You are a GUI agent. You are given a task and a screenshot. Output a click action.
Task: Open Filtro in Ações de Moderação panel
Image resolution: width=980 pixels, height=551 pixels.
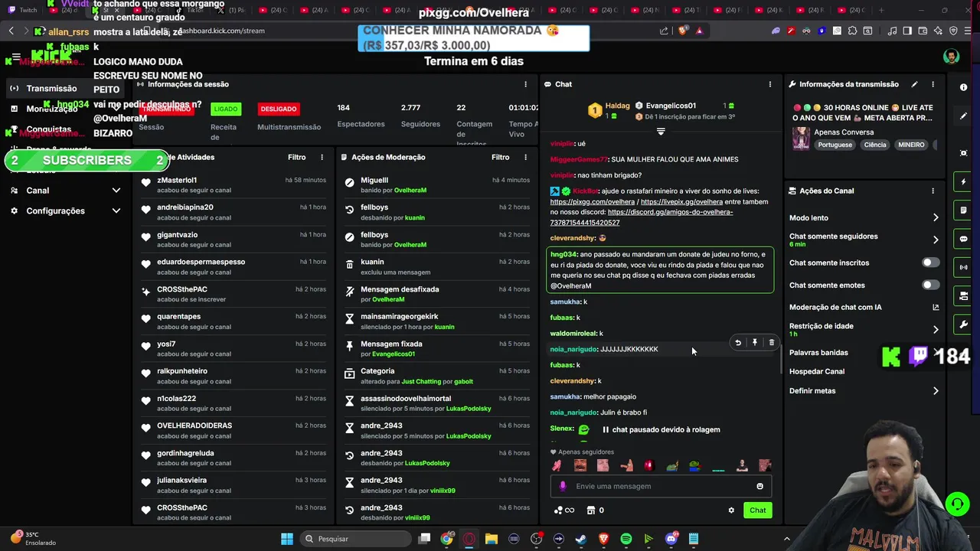(500, 157)
